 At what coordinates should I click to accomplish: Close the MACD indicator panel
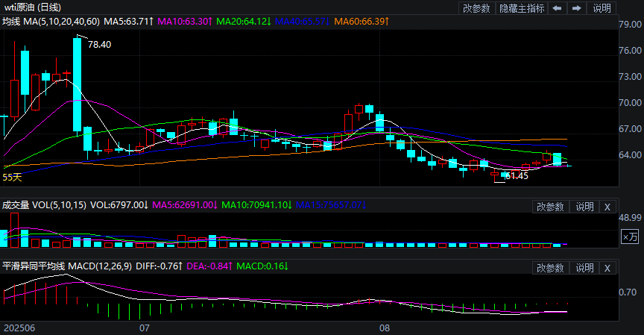tap(607, 268)
